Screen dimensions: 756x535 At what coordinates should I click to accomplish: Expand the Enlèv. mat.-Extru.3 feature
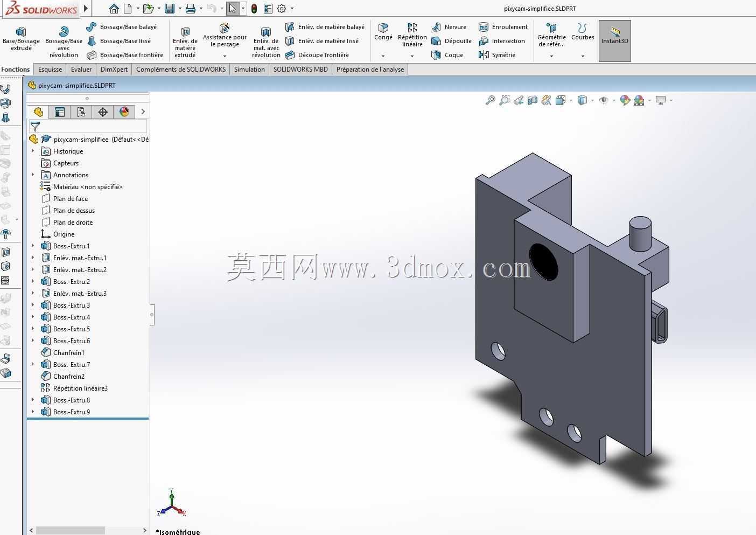pos(33,294)
